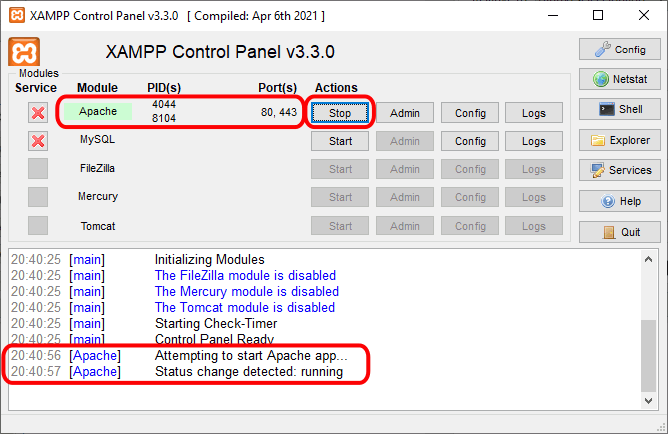
Task: Start the MySQL module
Action: coord(340,141)
